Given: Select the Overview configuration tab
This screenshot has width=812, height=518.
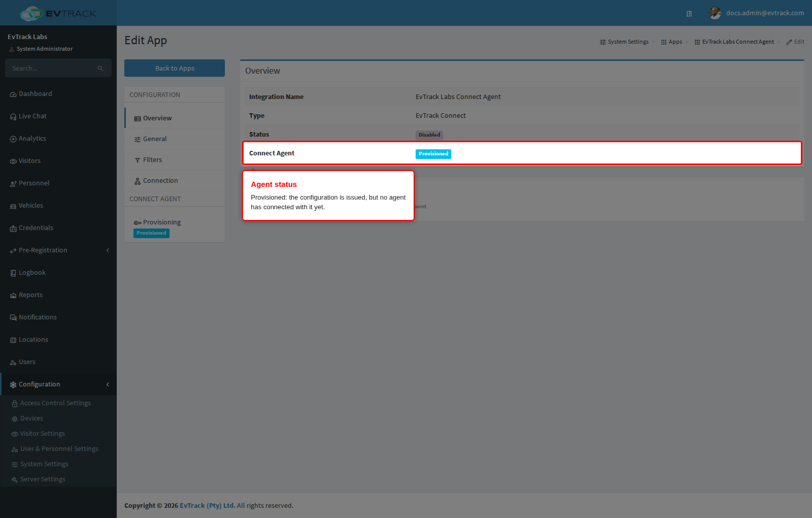Looking at the screenshot, I should [175, 118].
